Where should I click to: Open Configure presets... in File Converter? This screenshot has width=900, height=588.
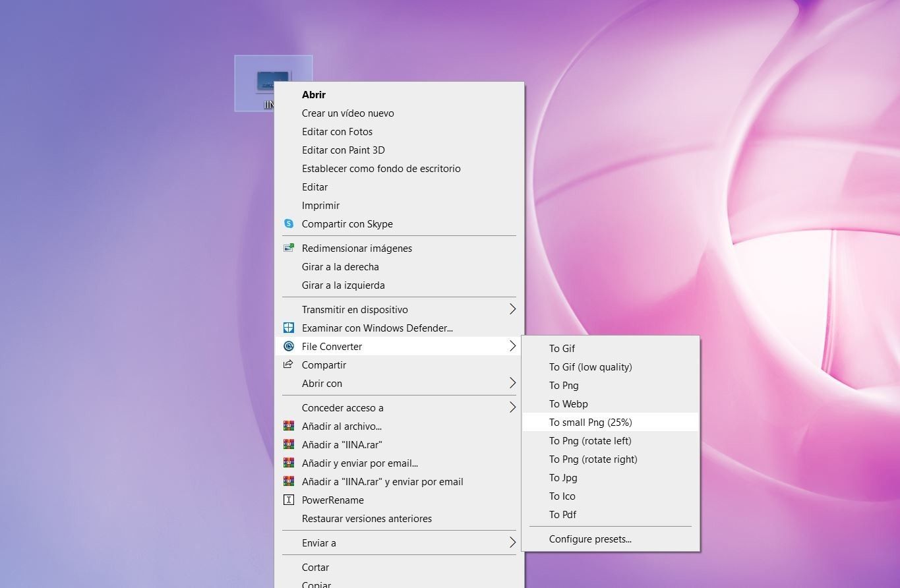pos(590,539)
